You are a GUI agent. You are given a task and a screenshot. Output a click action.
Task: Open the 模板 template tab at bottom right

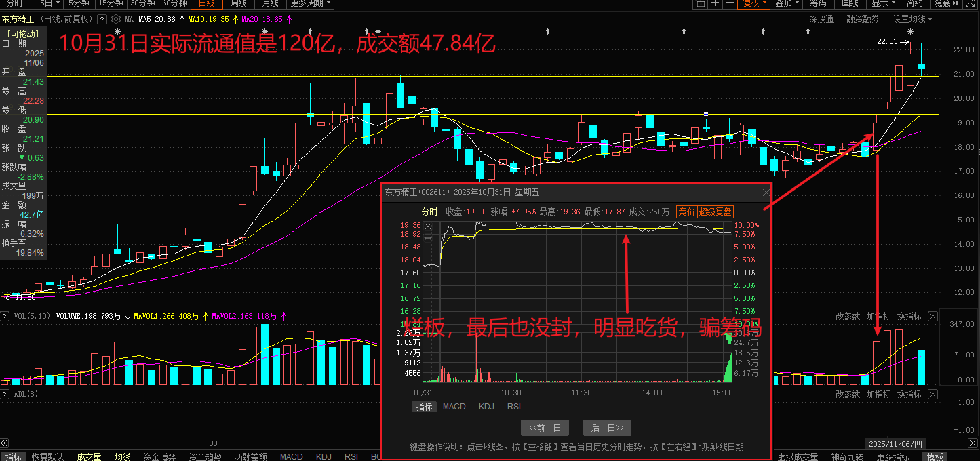coord(935,456)
